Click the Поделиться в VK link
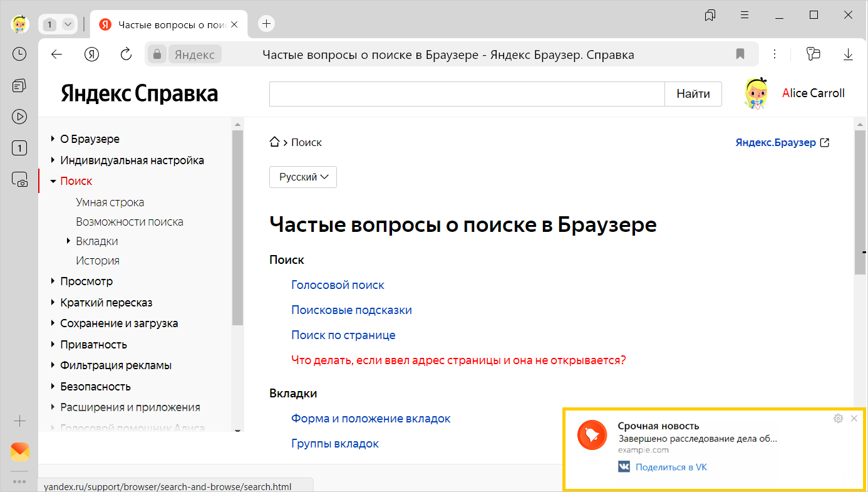Screen dimensions: 868x492 (x=671, y=467)
